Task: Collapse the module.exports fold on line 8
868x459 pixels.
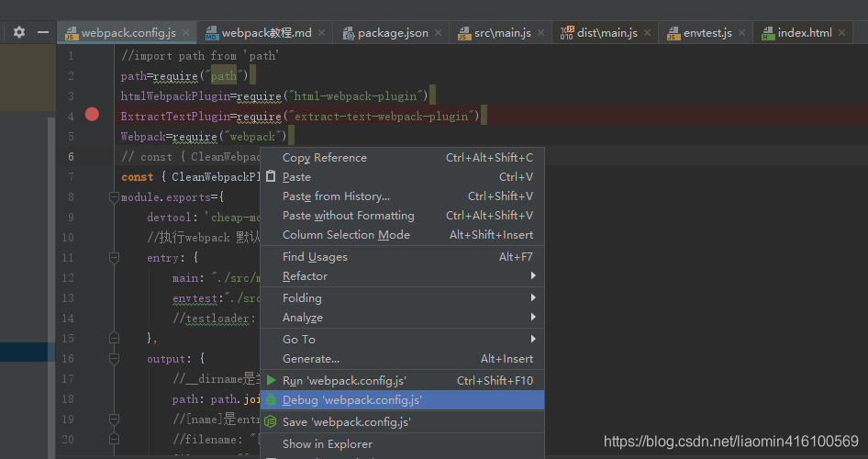Action: click(114, 197)
